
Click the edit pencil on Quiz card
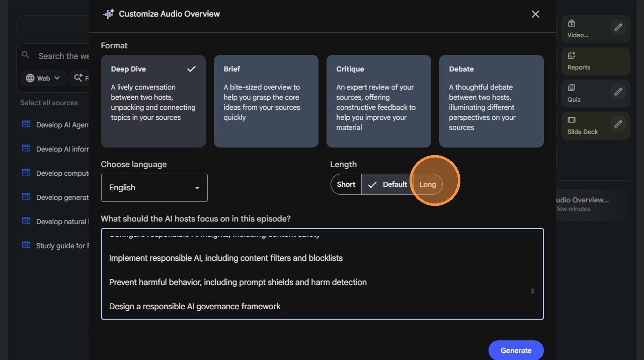coord(618,92)
